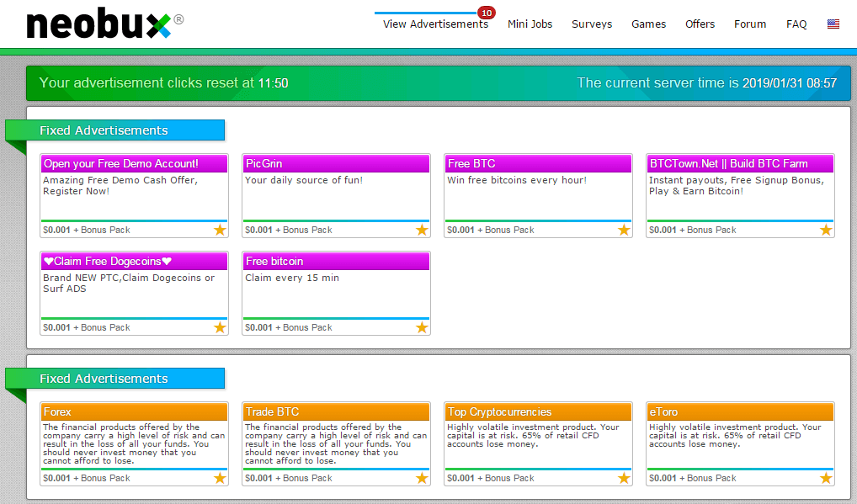Click the first Fixed Advertisements ribbon header
This screenshot has height=504, width=857.
point(114,130)
